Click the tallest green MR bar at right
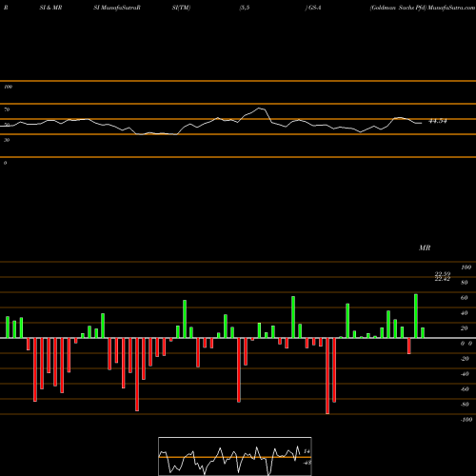The width and height of the screenshot is (476, 476). click(416, 316)
